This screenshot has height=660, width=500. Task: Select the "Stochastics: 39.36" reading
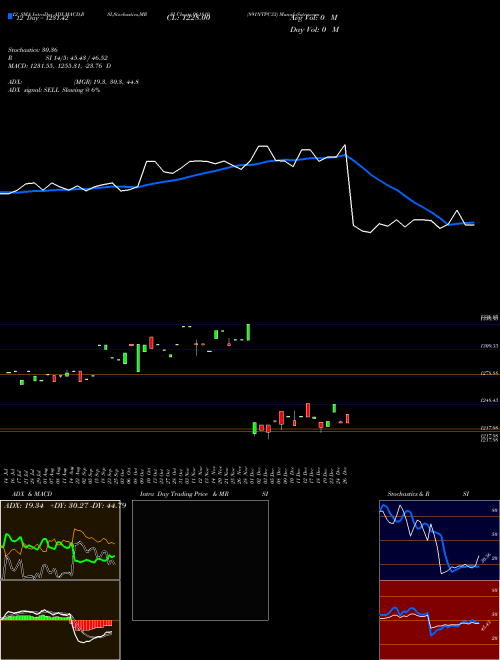pyautogui.click(x=32, y=50)
